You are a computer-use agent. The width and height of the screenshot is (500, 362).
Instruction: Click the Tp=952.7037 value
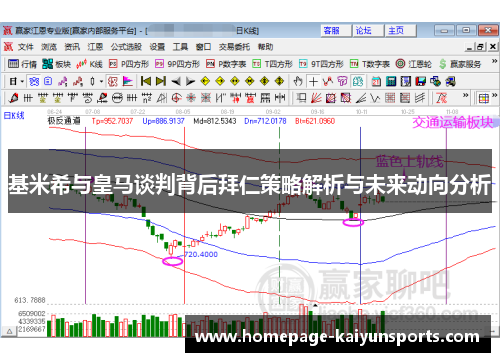tap(112, 121)
